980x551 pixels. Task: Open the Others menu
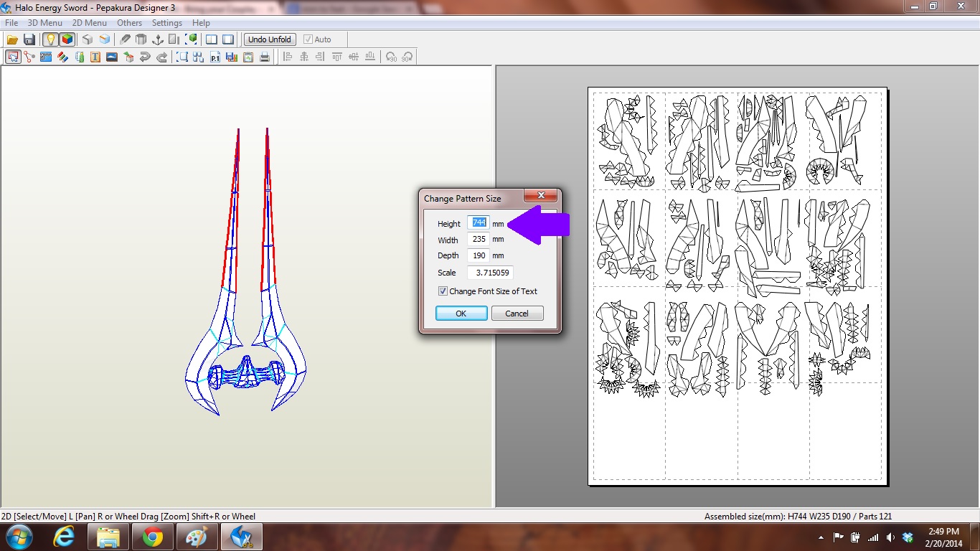point(130,23)
